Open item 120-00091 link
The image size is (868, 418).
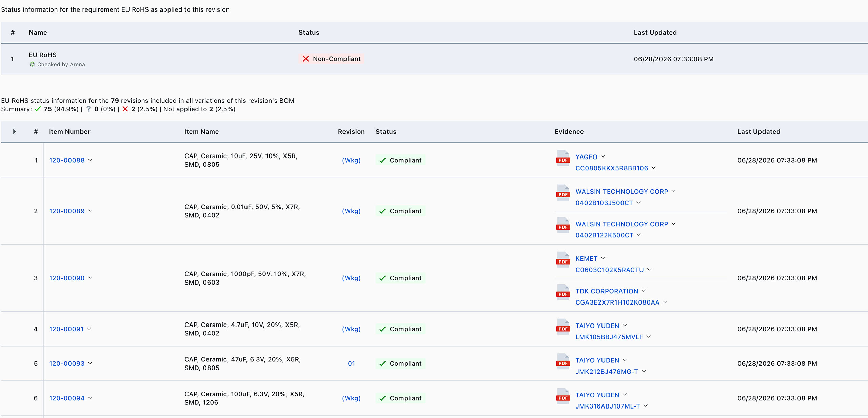click(x=66, y=329)
